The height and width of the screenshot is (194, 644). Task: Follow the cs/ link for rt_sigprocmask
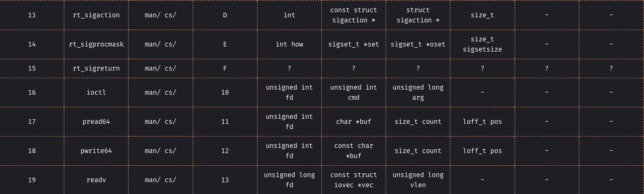coord(170,44)
